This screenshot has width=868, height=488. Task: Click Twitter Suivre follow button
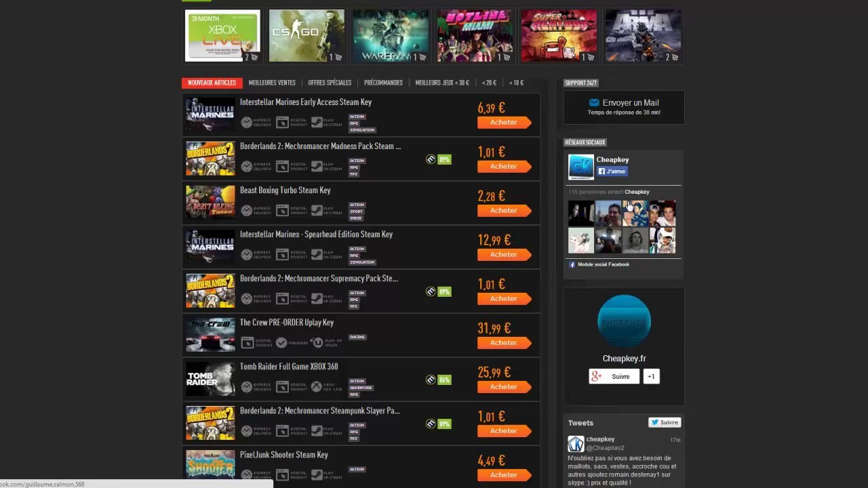665,422
